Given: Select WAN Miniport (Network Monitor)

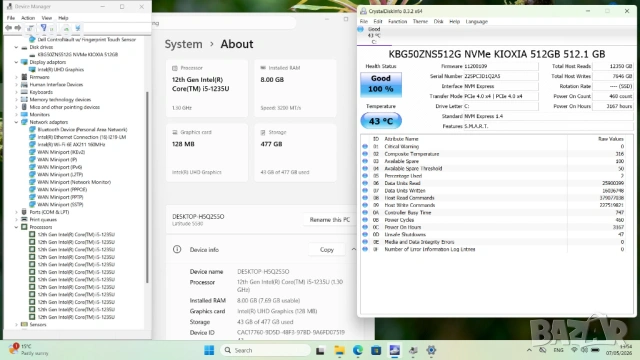Looking at the screenshot, I should coord(74,182).
